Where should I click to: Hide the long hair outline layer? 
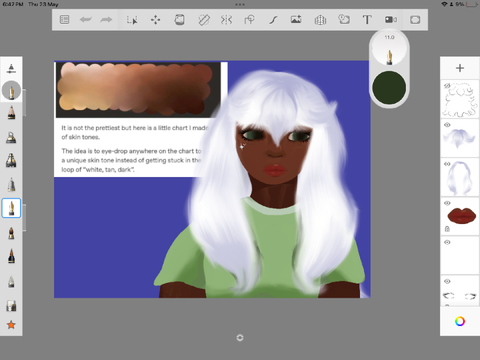[x=447, y=164]
